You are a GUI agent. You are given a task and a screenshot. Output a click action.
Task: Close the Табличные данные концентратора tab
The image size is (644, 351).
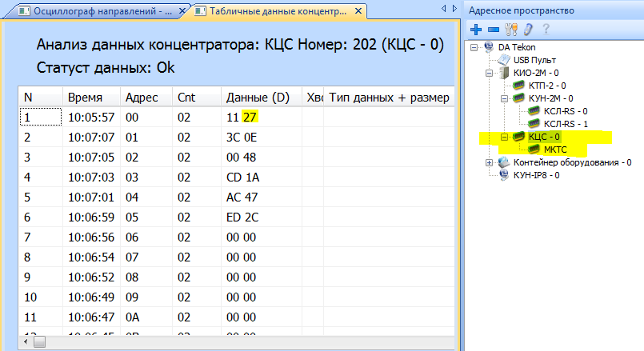coord(358,11)
